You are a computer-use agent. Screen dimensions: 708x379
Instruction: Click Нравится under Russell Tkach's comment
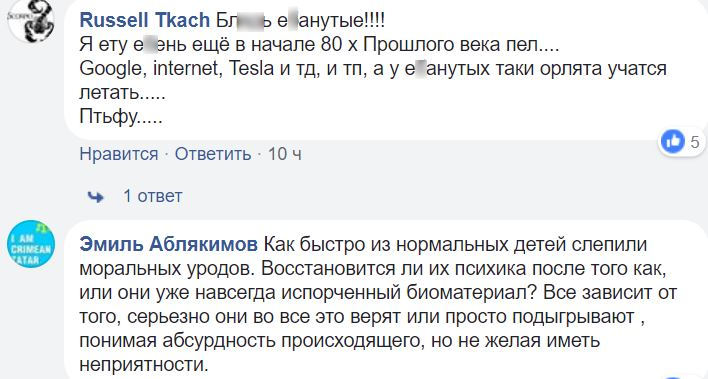(119, 154)
